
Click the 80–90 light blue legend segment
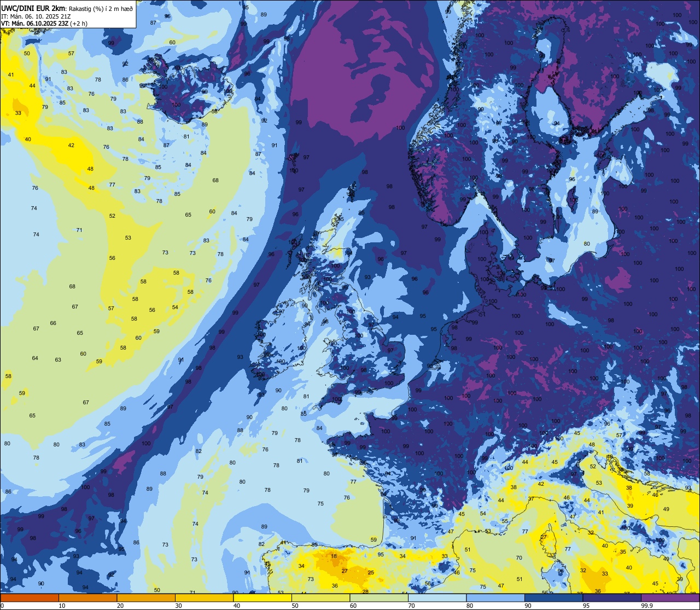tap(495, 597)
